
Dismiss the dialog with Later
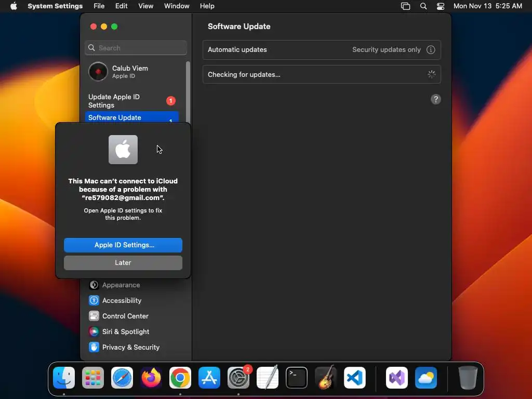click(x=123, y=262)
